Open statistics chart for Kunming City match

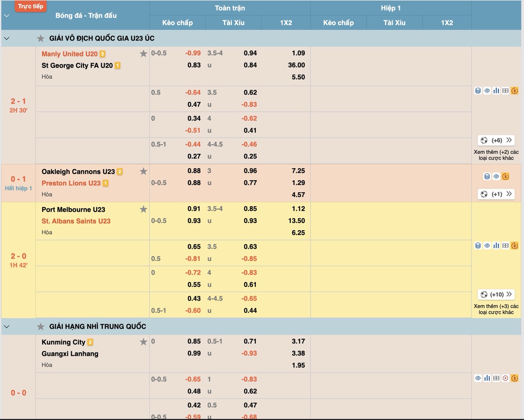coord(487,378)
